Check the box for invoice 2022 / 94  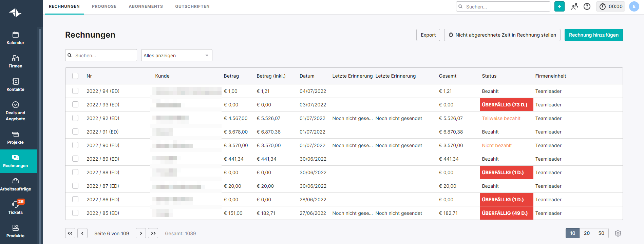coord(75,91)
